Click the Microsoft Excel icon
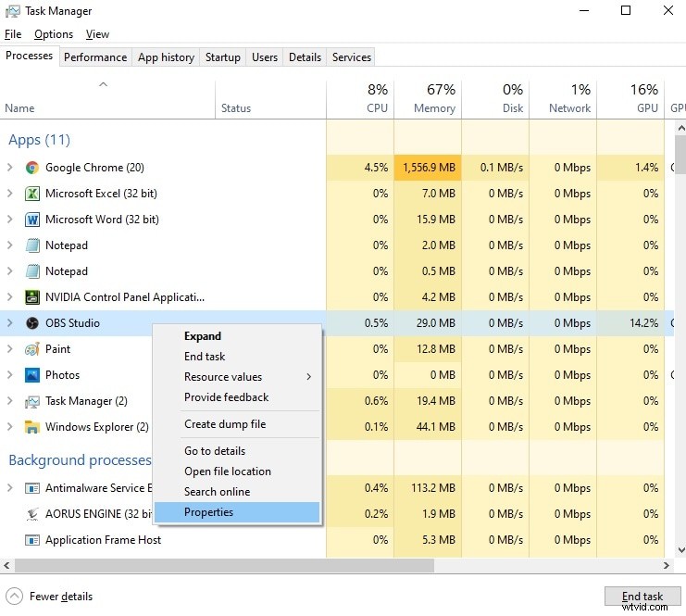 [31, 194]
